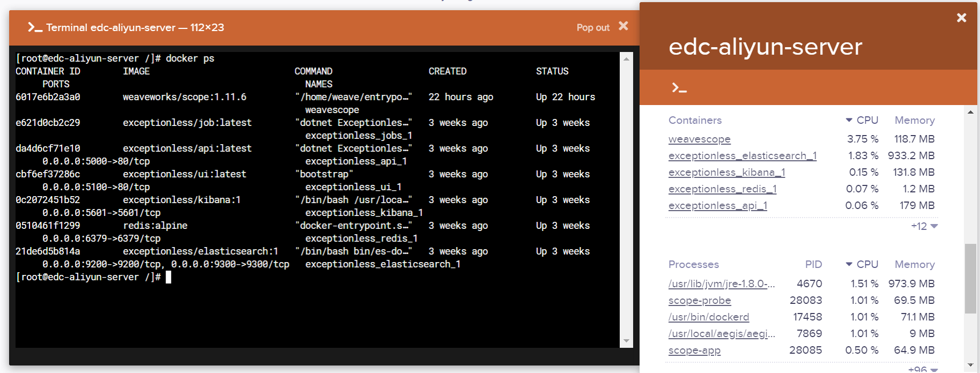Sort containers by the Memory column

tap(915, 120)
